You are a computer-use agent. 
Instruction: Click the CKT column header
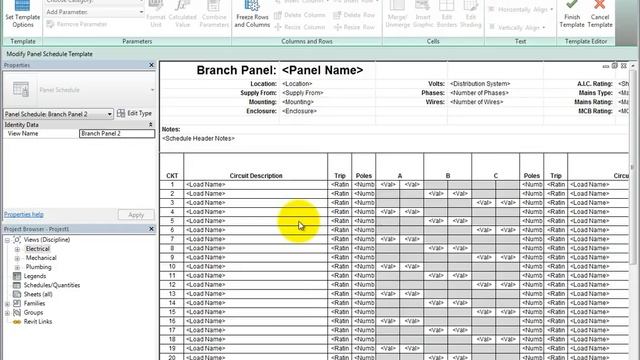tap(172, 176)
